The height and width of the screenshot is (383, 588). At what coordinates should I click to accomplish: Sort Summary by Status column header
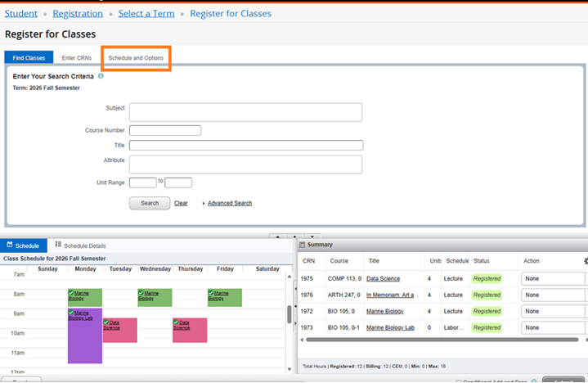(x=482, y=261)
